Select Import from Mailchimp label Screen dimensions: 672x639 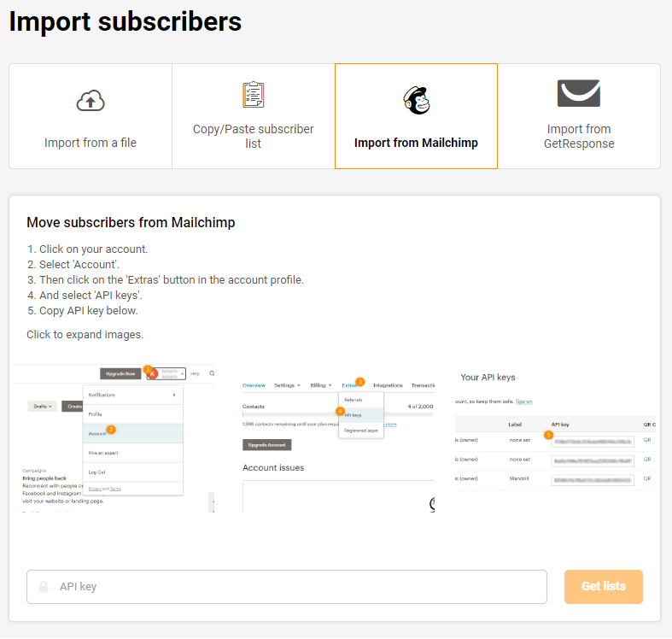tap(416, 143)
